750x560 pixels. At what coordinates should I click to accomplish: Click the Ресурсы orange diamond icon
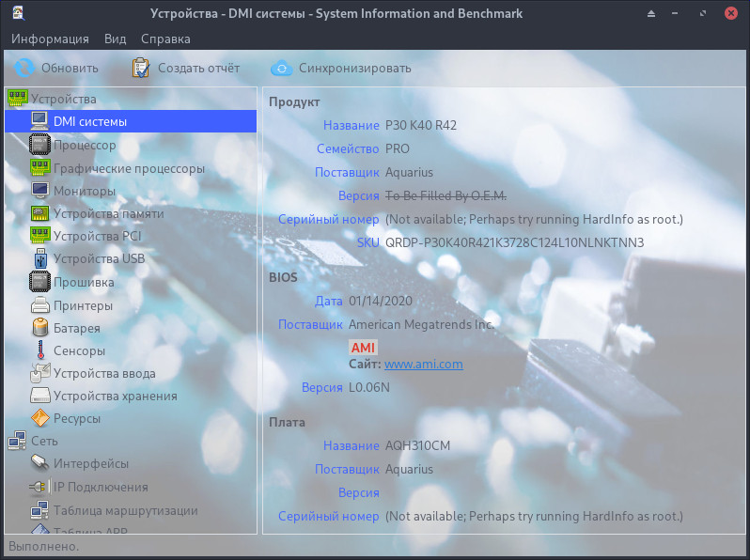40,418
